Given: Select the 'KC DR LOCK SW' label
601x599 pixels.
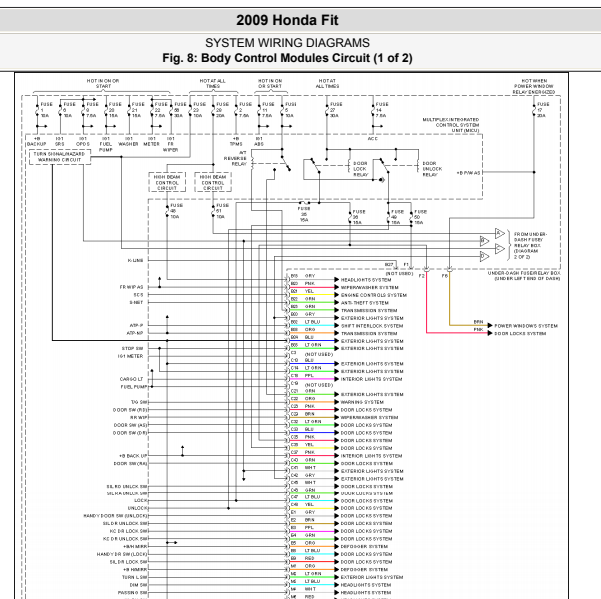Looking at the screenshot, I should pos(128,531).
